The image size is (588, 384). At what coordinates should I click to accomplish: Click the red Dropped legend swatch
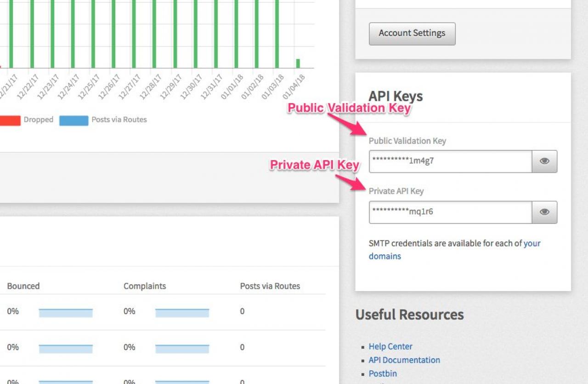coord(9,120)
